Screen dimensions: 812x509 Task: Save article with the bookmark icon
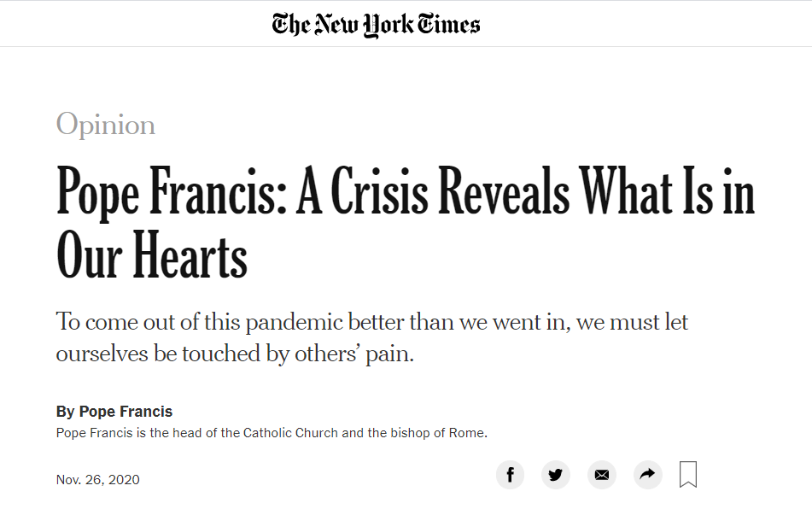(688, 475)
